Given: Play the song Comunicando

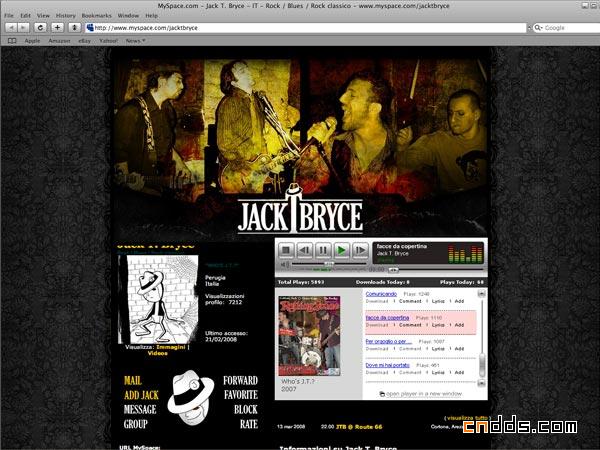Looking at the screenshot, I should 381,294.
